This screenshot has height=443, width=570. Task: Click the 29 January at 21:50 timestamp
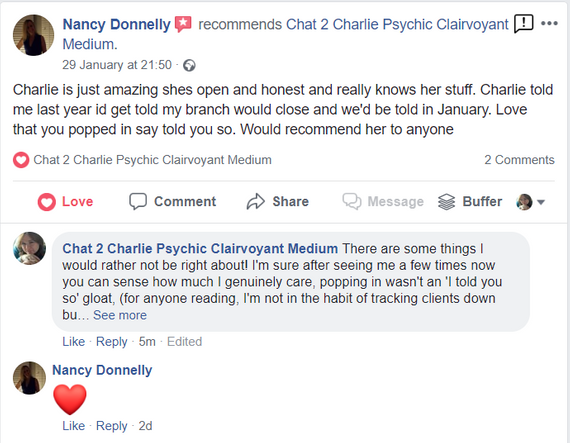(117, 65)
